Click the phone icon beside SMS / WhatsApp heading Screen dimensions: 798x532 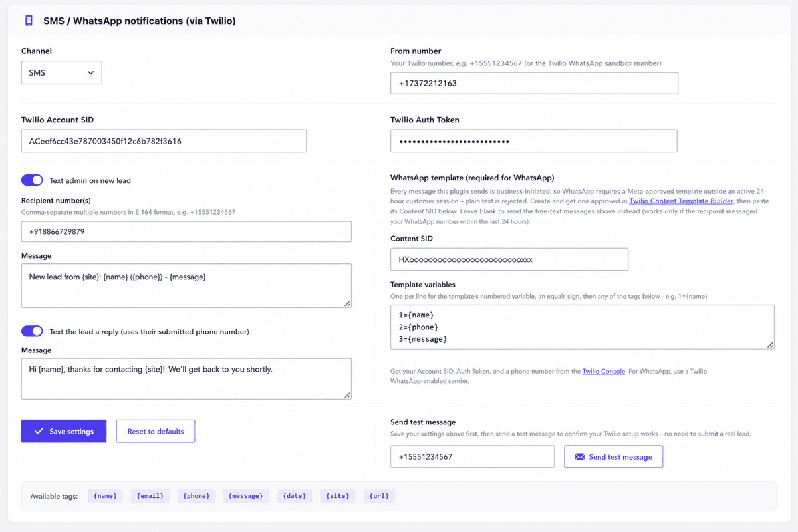[29, 21]
